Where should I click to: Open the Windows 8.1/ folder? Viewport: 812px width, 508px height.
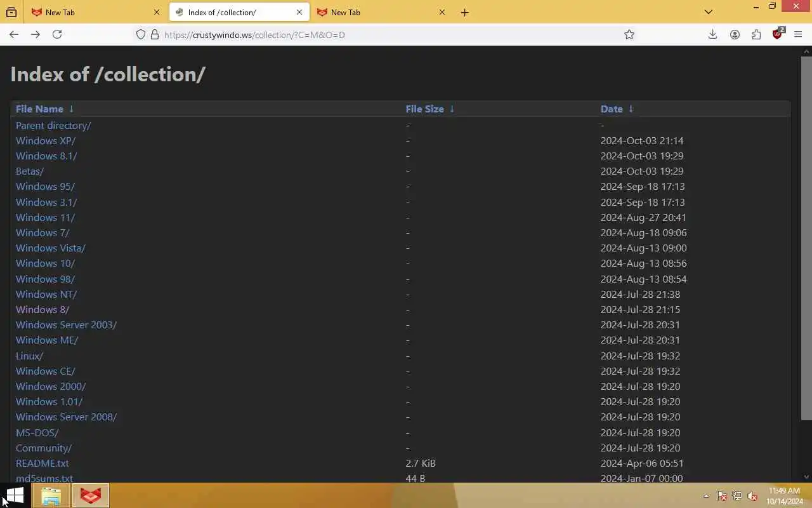(46, 156)
